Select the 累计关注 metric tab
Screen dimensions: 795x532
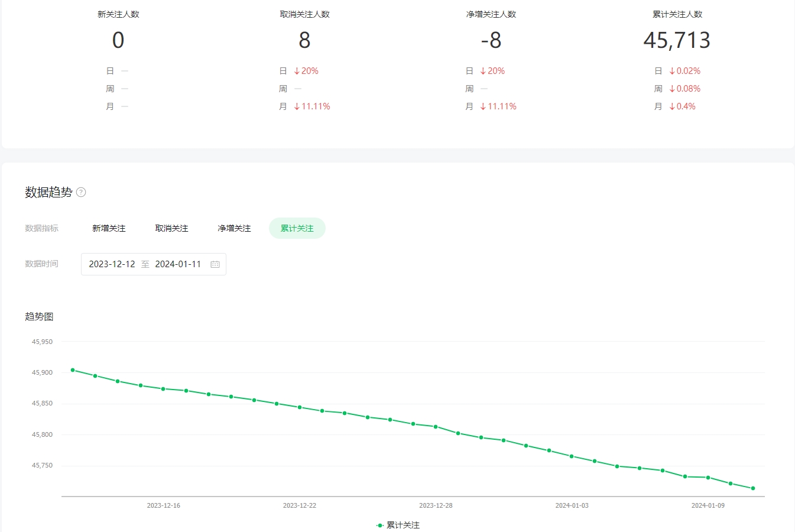click(x=297, y=228)
